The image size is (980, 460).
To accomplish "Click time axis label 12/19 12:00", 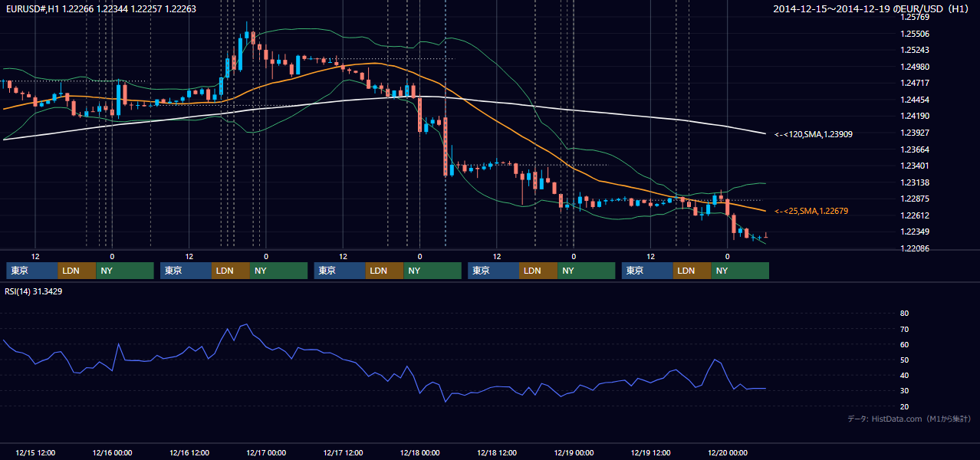I will click(650, 452).
